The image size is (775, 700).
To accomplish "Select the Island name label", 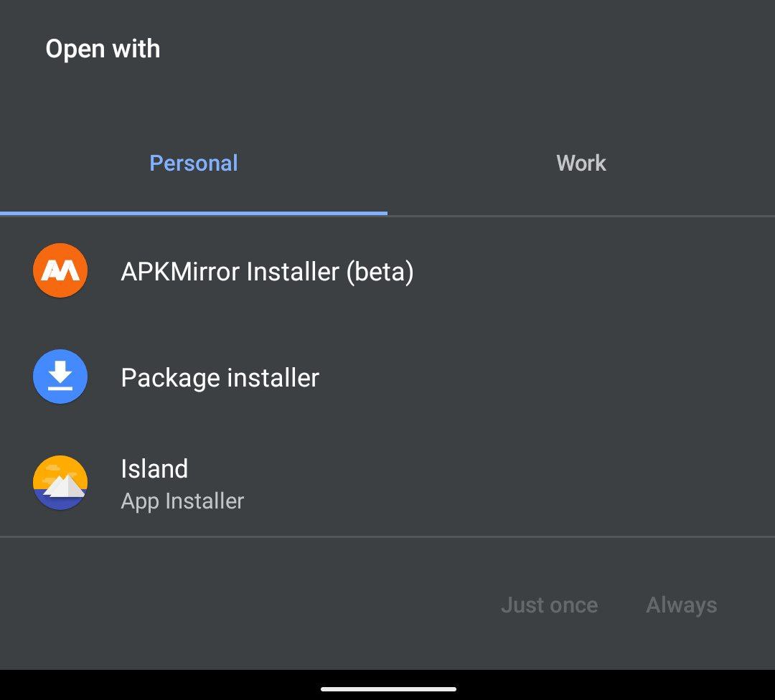I will [154, 468].
